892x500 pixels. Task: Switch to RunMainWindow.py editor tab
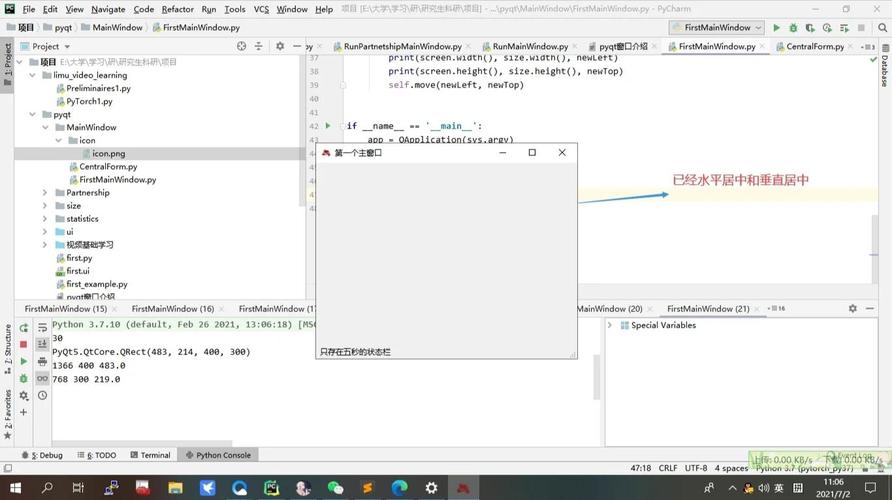530,46
